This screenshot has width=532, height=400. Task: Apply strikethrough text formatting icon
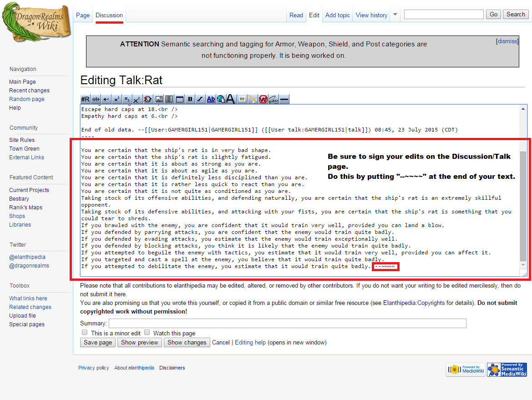click(96, 99)
